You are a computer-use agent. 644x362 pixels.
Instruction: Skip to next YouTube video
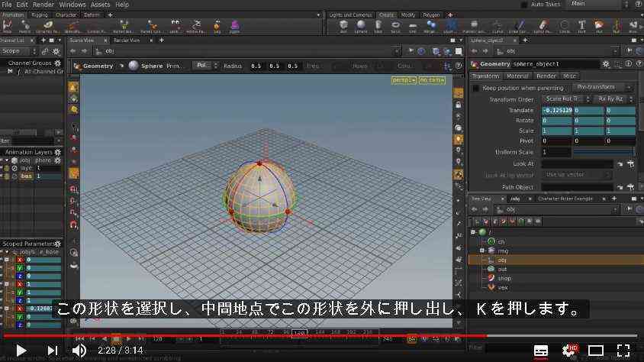(52, 351)
